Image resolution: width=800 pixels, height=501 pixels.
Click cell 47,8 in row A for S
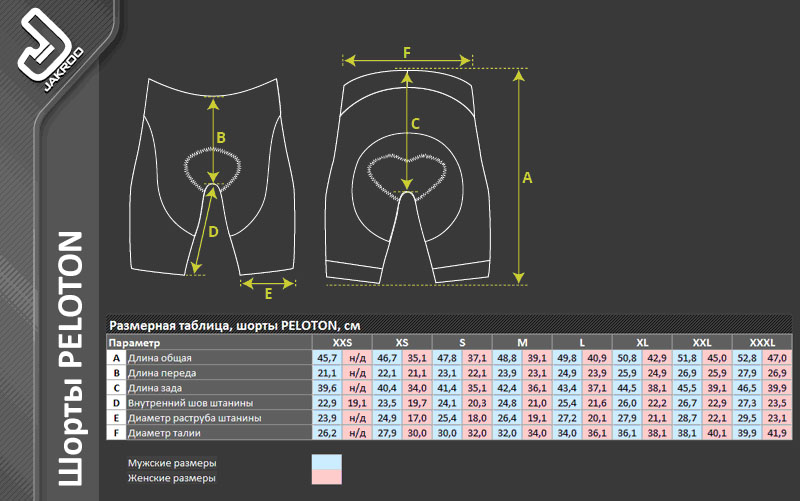[x=447, y=358]
